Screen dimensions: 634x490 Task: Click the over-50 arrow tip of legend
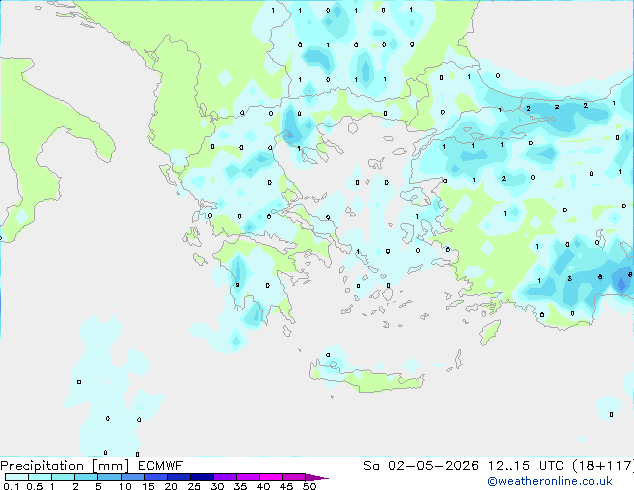(x=317, y=477)
